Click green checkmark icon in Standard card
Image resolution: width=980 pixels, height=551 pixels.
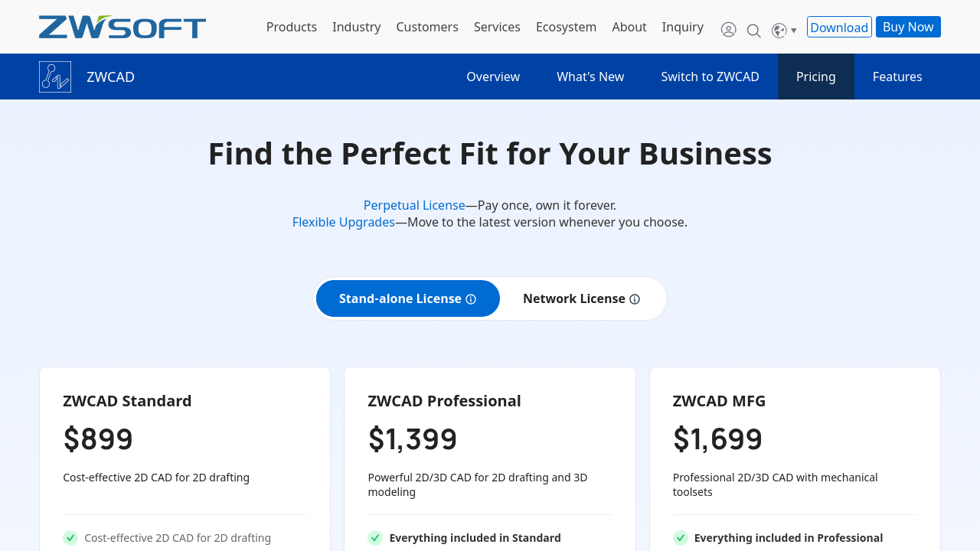[70, 538]
